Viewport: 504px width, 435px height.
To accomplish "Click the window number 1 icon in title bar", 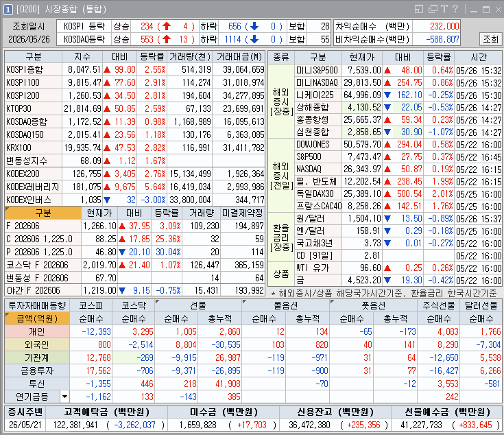I will pyautogui.click(x=8, y=10).
